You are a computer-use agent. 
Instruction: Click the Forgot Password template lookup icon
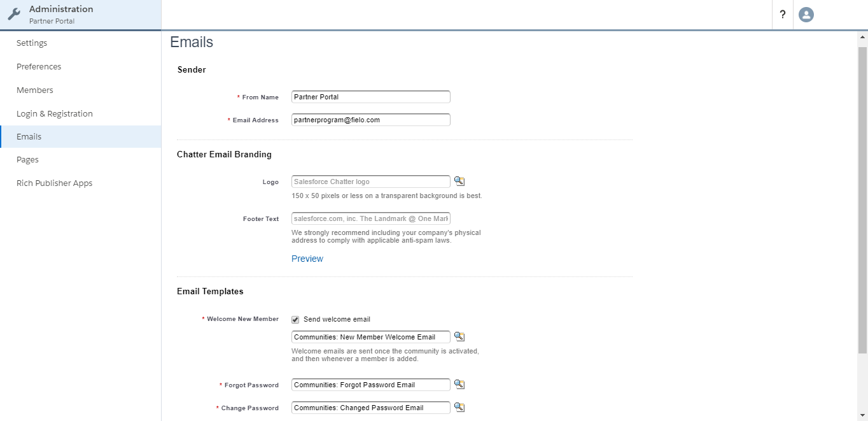pos(459,385)
